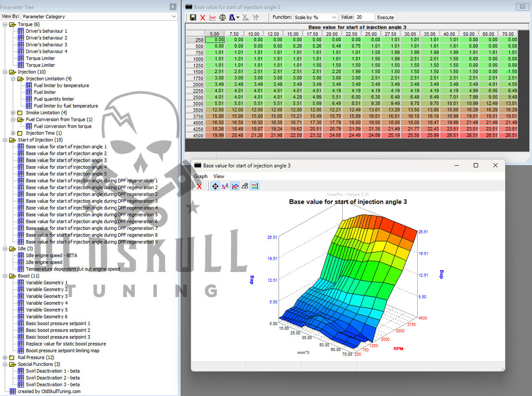The image size is (532, 396).
Task: Click the cell coloring icon in table toolbar
Action: (231, 17)
